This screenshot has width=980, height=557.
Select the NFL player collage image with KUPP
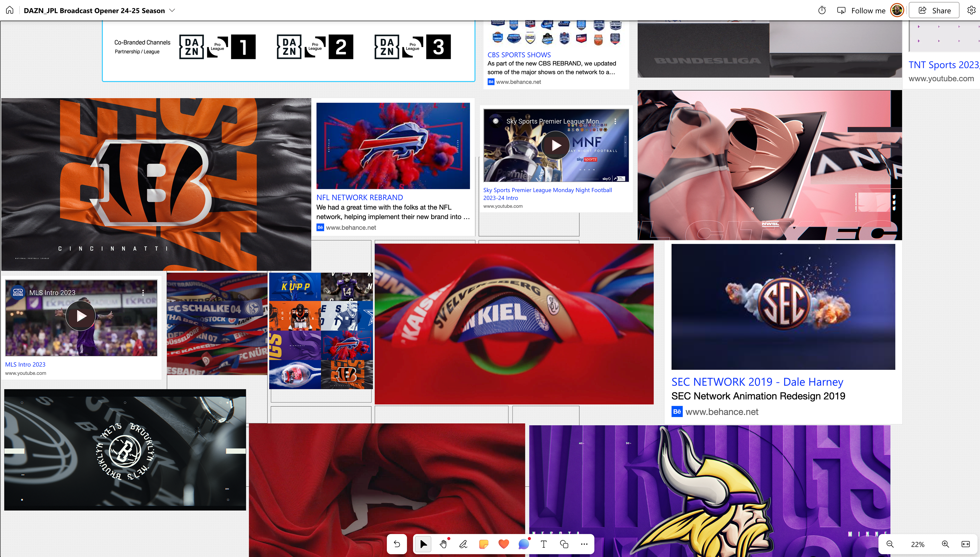pyautogui.click(x=321, y=331)
